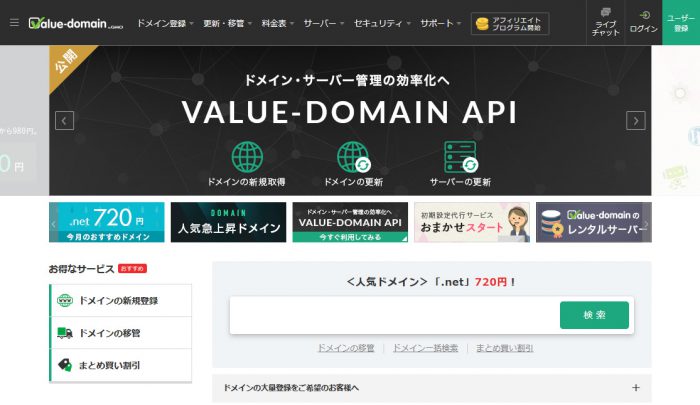Open まとめ買い割引 in sidebar
The width and height of the screenshot is (700, 405).
point(121,365)
